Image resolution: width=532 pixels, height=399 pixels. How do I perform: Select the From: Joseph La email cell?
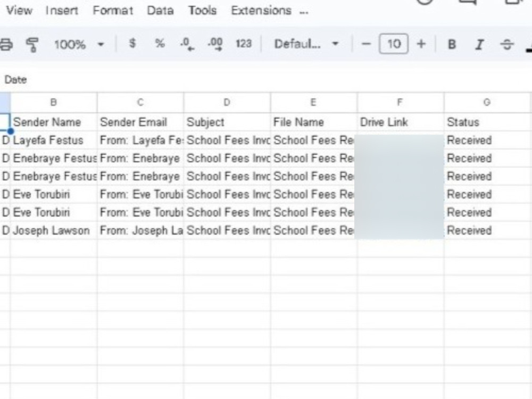(140, 230)
